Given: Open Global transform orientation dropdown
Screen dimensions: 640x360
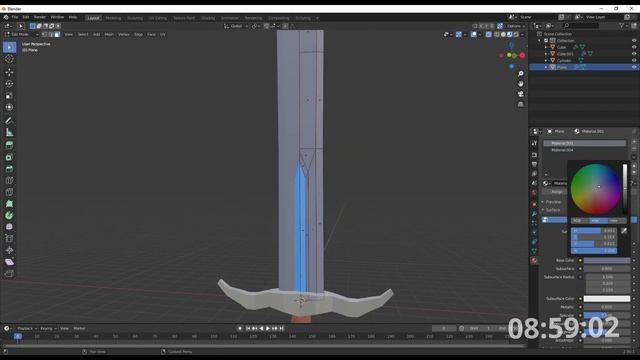Looking at the screenshot, I should [236, 26].
